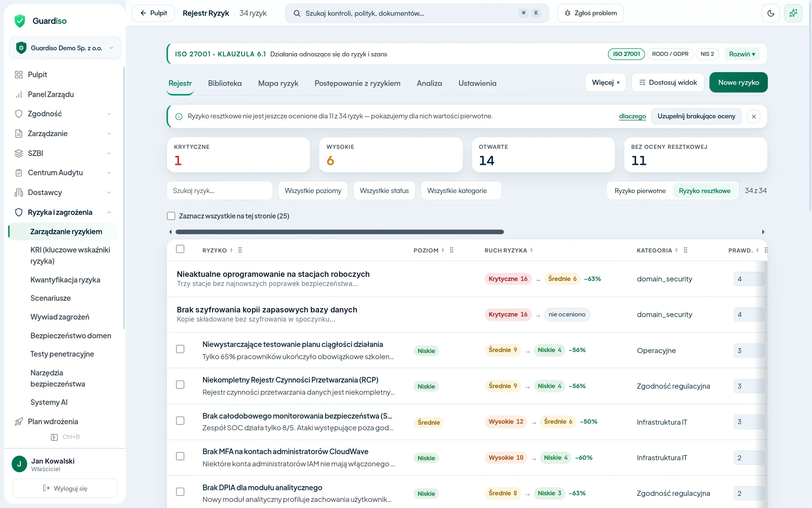Expand the Zgodność sidebar section
The height and width of the screenshot is (508, 812).
(63, 114)
